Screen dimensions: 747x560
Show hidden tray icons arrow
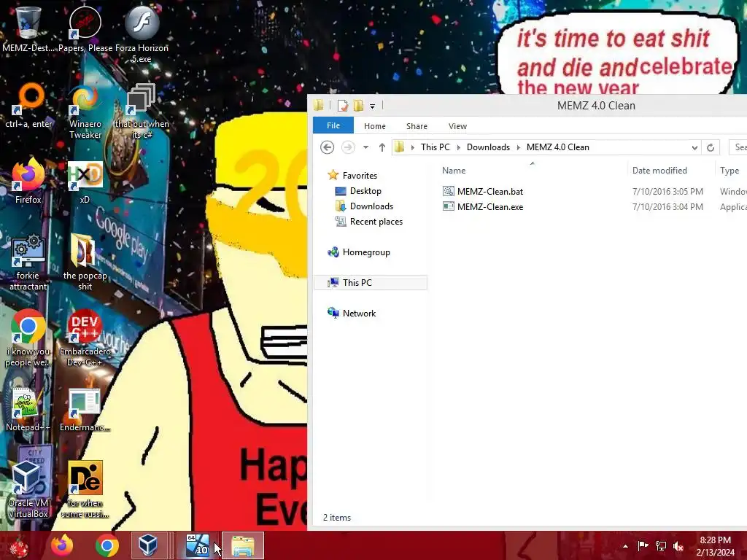625,546
